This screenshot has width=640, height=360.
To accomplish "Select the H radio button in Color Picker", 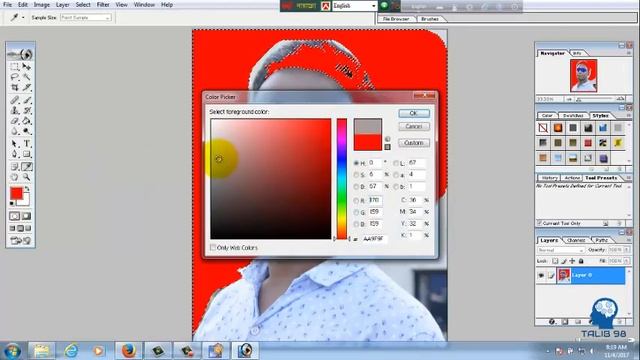I will tap(356, 163).
